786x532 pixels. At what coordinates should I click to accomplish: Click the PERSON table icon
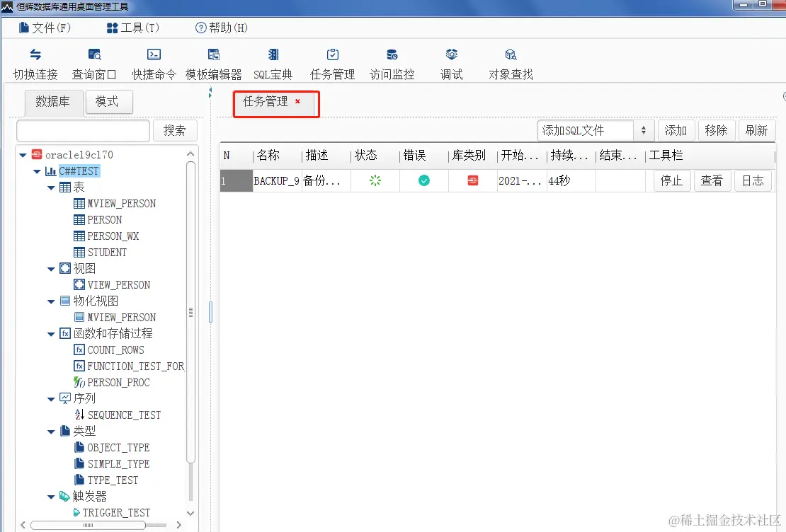79,219
